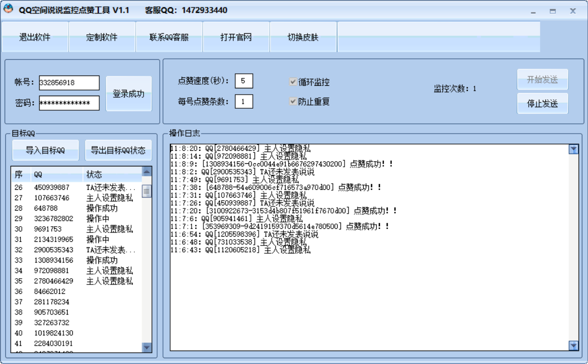This screenshot has height=364, width=588.
Task: Click 导出目标QQ状态 button
Action: pyautogui.click(x=118, y=150)
